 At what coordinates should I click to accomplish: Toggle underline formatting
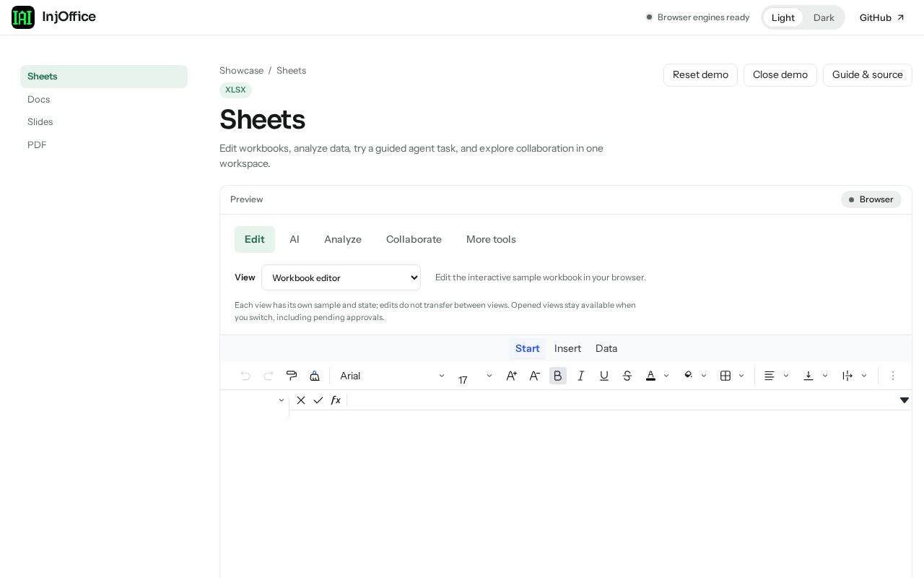(x=604, y=376)
